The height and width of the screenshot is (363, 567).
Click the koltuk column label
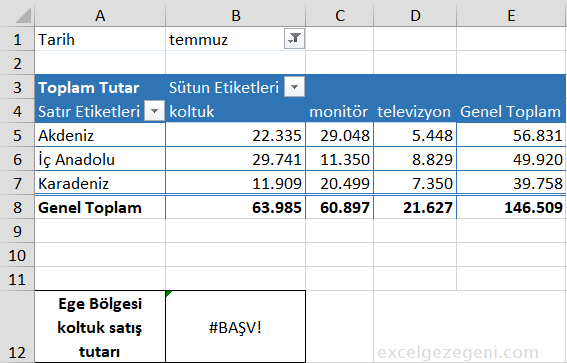(235, 111)
